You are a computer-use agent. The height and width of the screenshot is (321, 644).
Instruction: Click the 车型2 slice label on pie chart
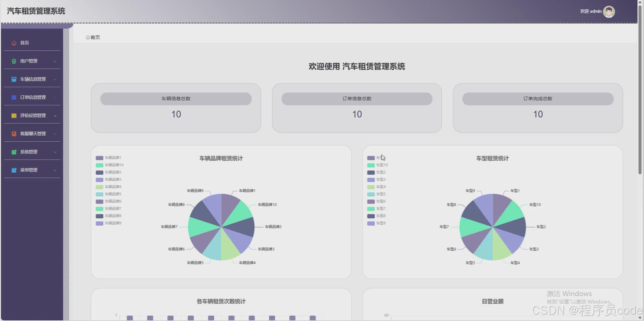coord(541,227)
